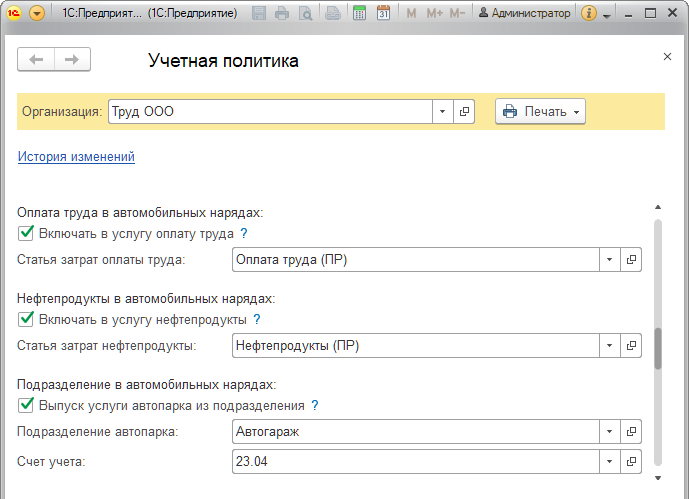Open the Организация field's linked record icon
Image resolution: width=689 pixels, height=499 pixels.
pos(464,112)
